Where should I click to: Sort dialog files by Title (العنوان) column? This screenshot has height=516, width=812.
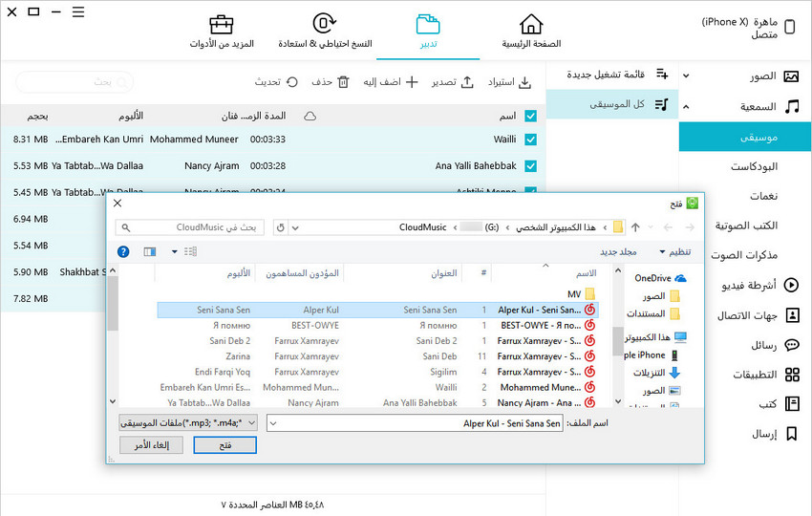[x=444, y=273]
